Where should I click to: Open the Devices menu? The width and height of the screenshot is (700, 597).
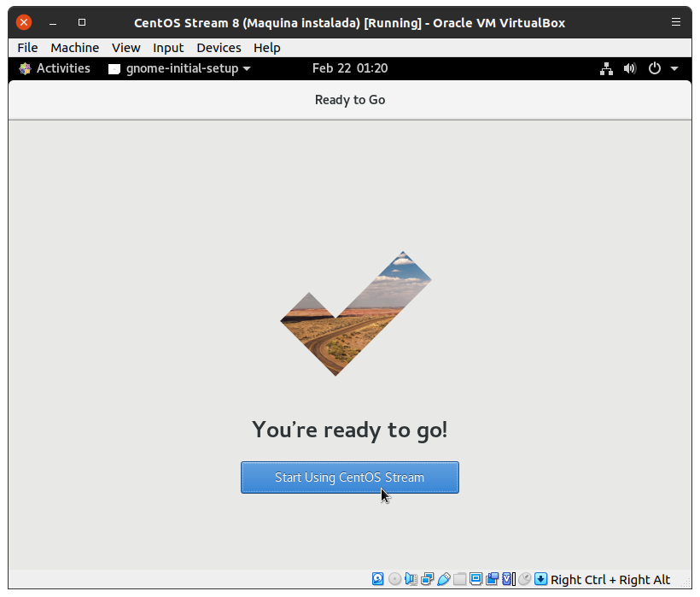pyautogui.click(x=219, y=48)
